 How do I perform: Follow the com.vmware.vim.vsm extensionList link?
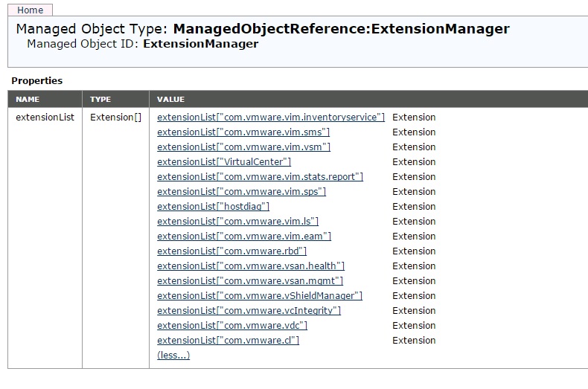(x=243, y=147)
